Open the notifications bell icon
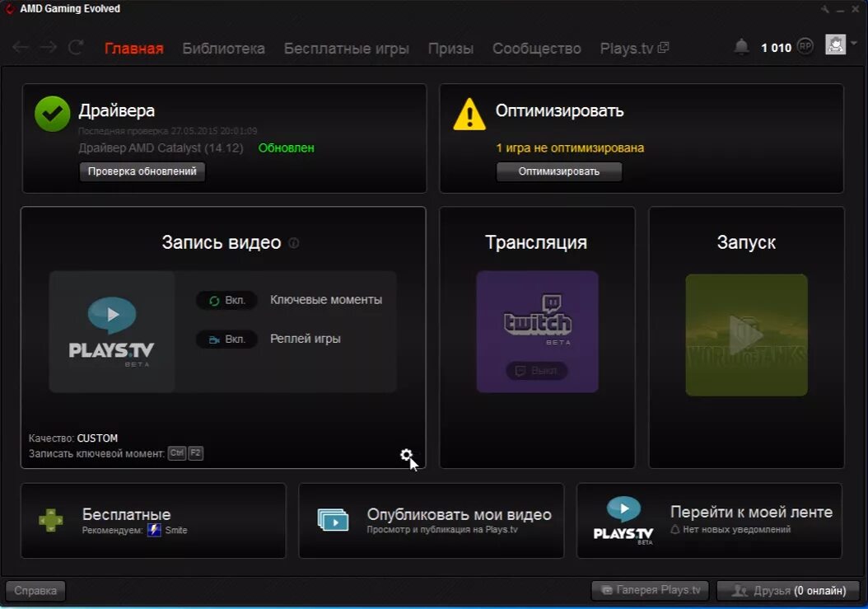 coord(741,47)
